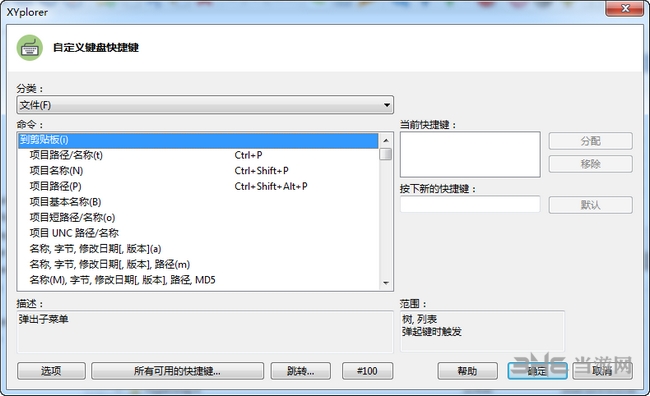
Task: Select the 项目基本名称(B) command
Action: [x=198, y=202]
